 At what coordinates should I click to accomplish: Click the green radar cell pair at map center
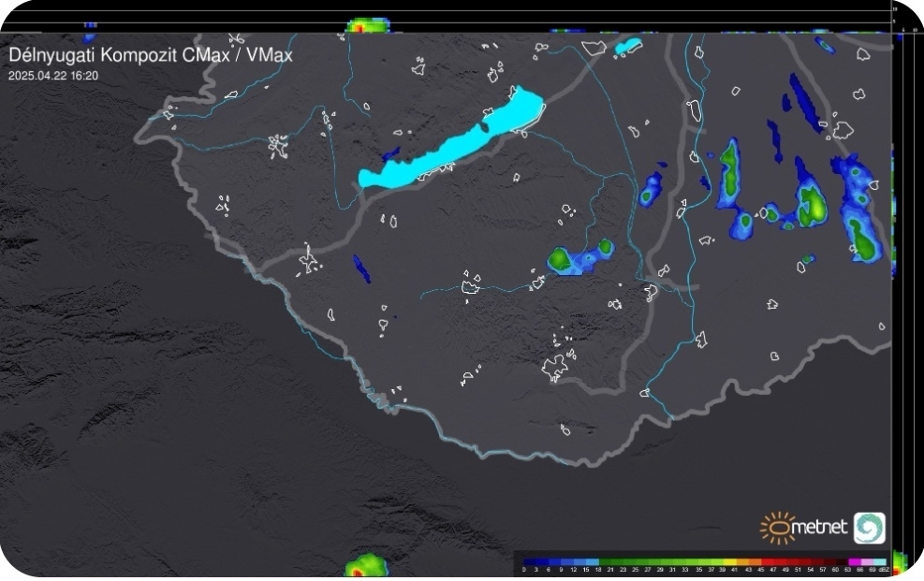click(580, 257)
